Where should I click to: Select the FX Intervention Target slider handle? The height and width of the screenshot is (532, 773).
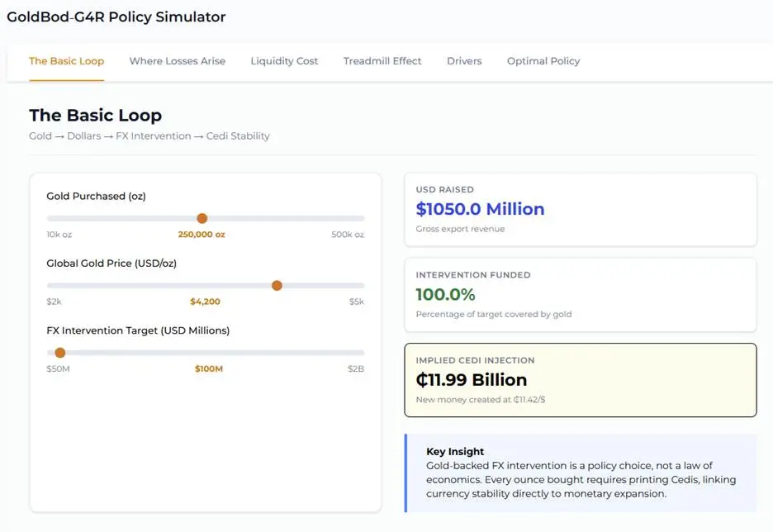pyautogui.click(x=59, y=353)
